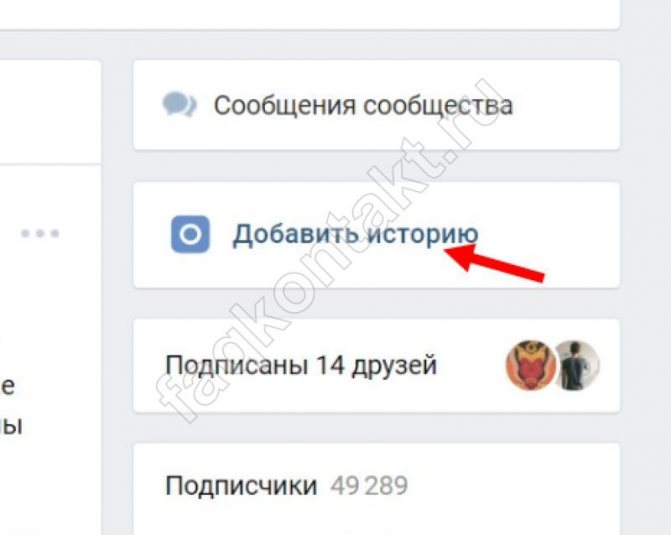Image resolution: width=671 pixels, height=535 pixels.
Task: Open the three-dots more options menu
Action: (40, 233)
